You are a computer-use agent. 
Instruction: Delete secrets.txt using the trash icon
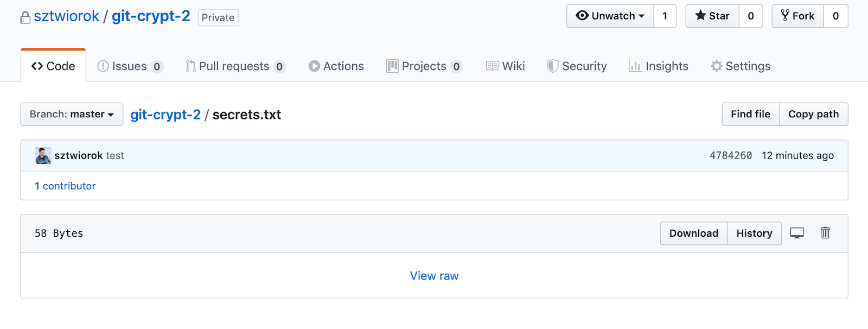tap(825, 233)
